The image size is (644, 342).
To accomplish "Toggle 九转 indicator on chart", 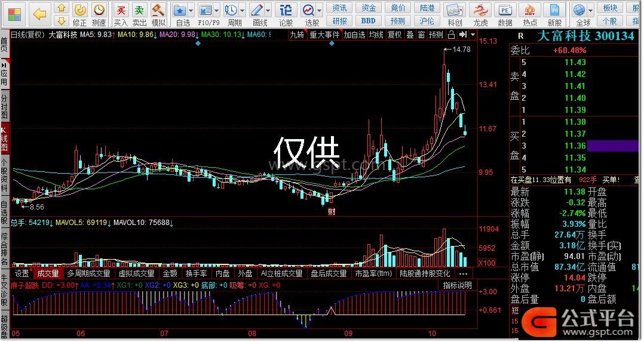I will [297, 35].
